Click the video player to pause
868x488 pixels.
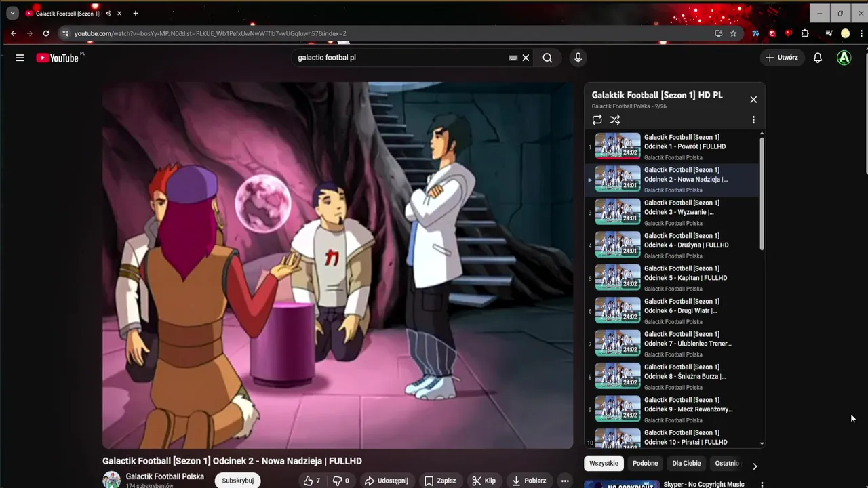tap(338, 265)
